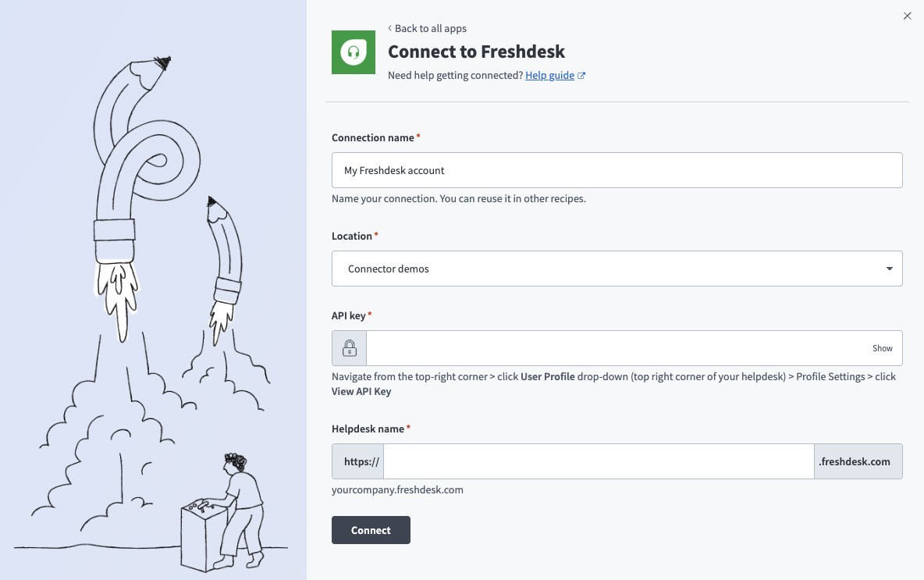Image resolution: width=924 pixels, height=580 pixels.
Task: Close the connection panel
Action: (907, 16)
